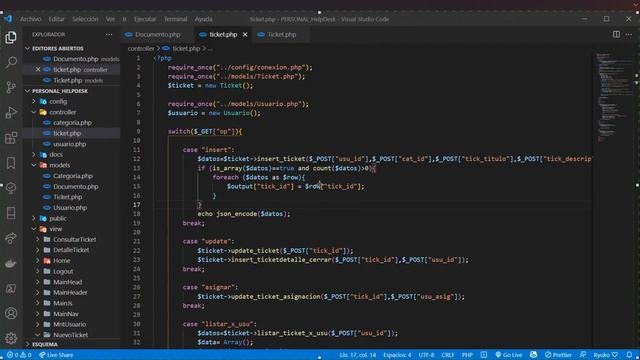Viewport: 640px width, 360px height.
Task: Open Source Control view
Action: tap(11, 87)
